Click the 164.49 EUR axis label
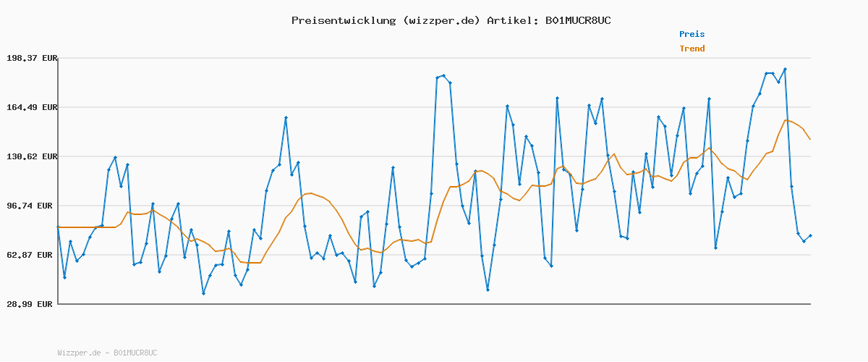Screen dimensions: 868x362 (30, 107)
